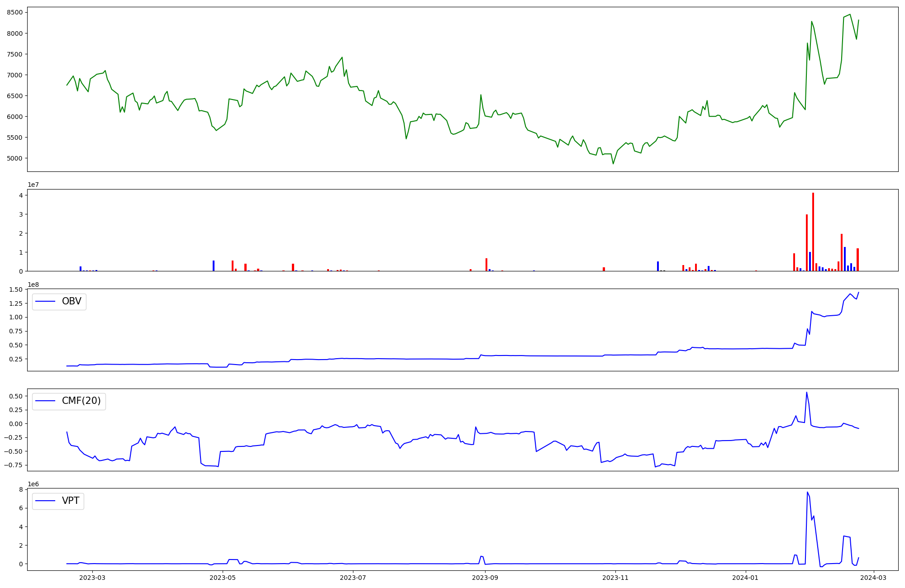Click the 2023-05 x-axis tick label
This screenshot has width=905, height=588.
[223, 578]
